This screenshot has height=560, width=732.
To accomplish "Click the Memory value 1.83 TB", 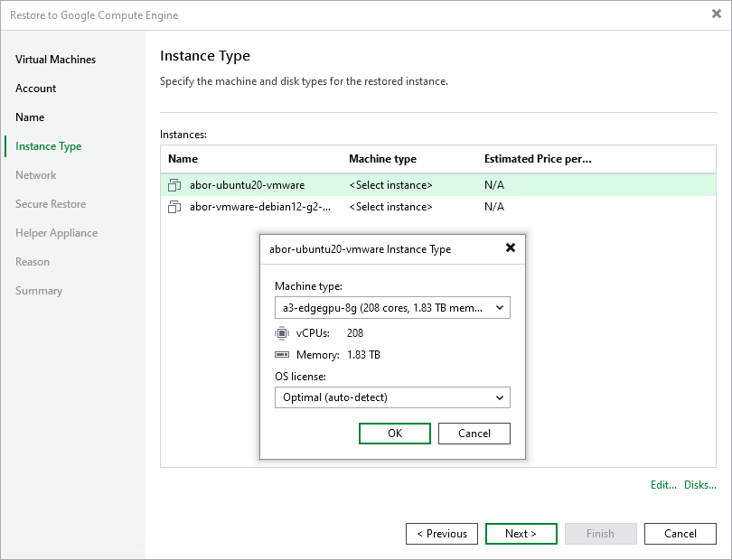I will 363,355.
